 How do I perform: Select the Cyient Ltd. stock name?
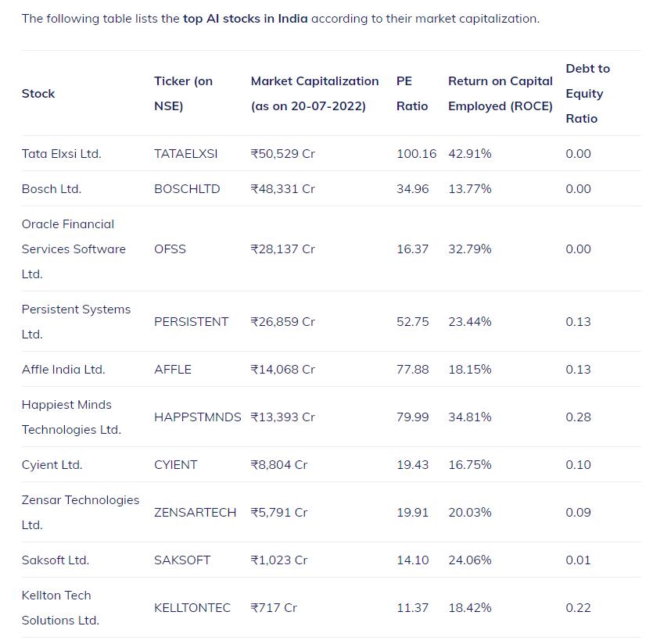click(x=52, y=465)
